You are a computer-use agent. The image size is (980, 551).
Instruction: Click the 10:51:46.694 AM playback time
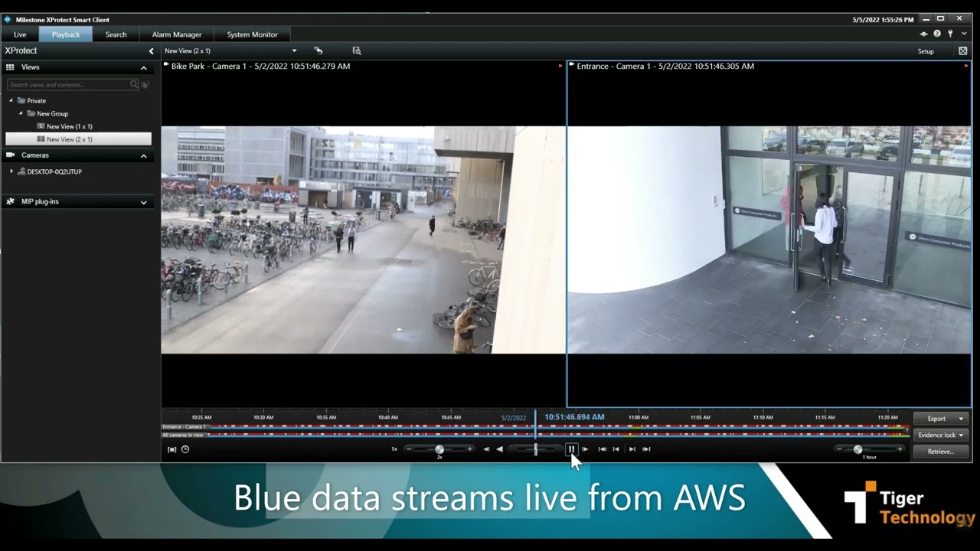[x=574, y=417]
